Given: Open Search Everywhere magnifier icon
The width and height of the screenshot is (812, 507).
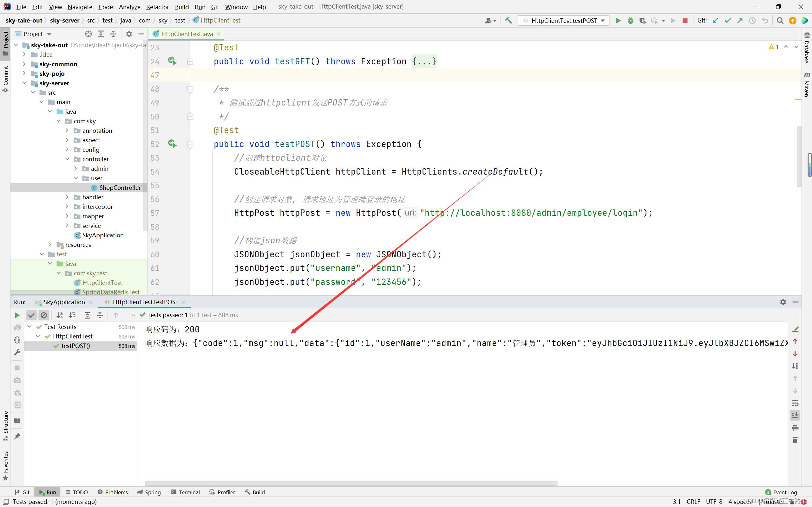Looking at the screenshot, I should (x=780, y=21).
